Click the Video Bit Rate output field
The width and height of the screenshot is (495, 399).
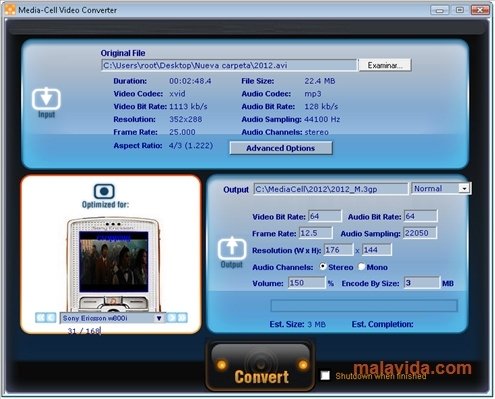coord(325,216)
